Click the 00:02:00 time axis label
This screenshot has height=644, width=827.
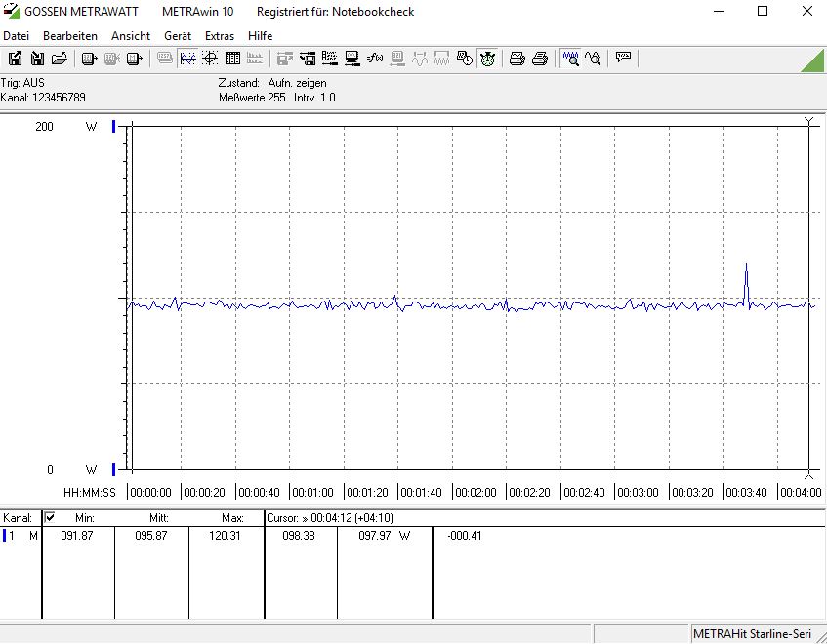pos(476,492)
